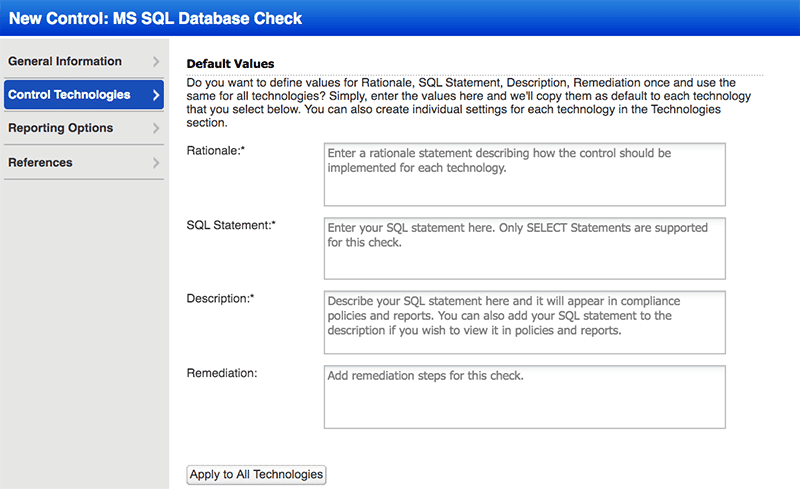Focus the Remediation text area

click(x=524, y=397)
